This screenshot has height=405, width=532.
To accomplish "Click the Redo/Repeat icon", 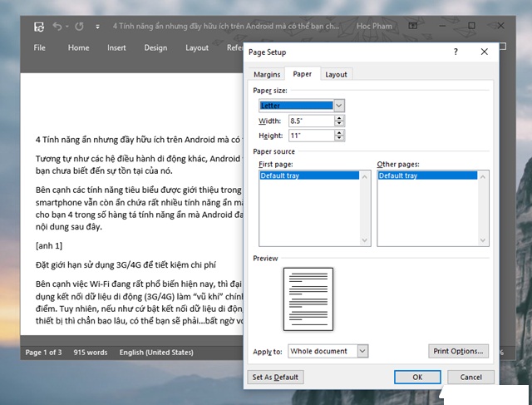I will (79, 26).
